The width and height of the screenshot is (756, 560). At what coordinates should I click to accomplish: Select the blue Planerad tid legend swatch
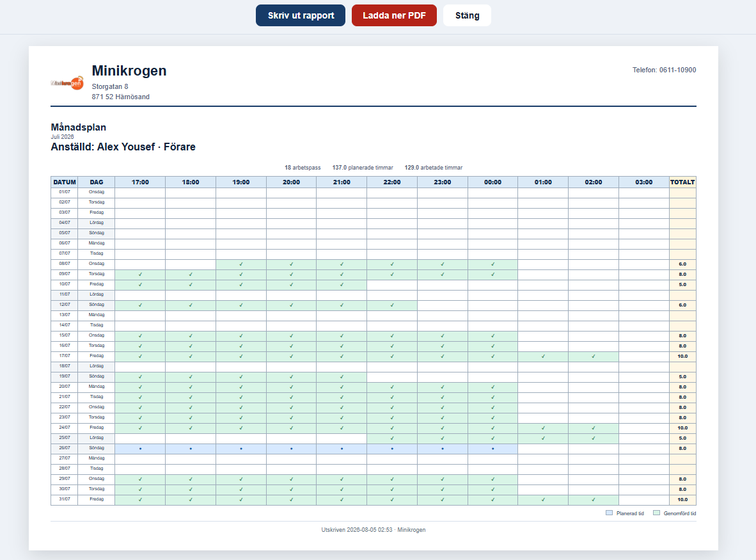609,513
